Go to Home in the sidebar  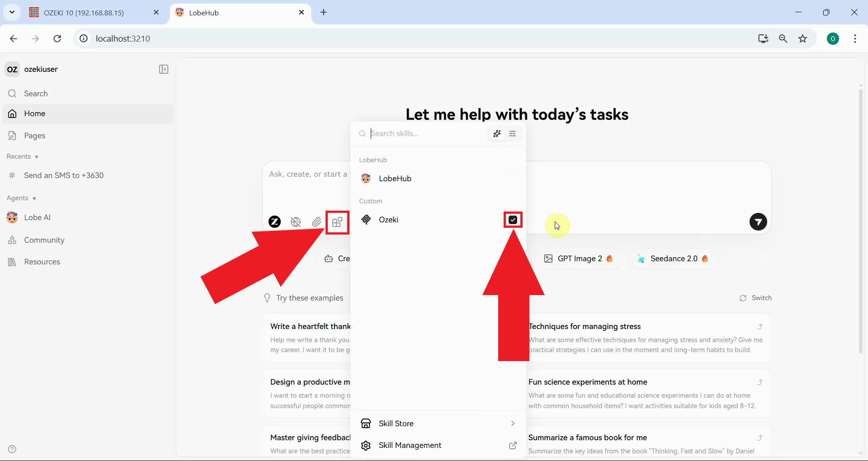[x=88, y=113]
